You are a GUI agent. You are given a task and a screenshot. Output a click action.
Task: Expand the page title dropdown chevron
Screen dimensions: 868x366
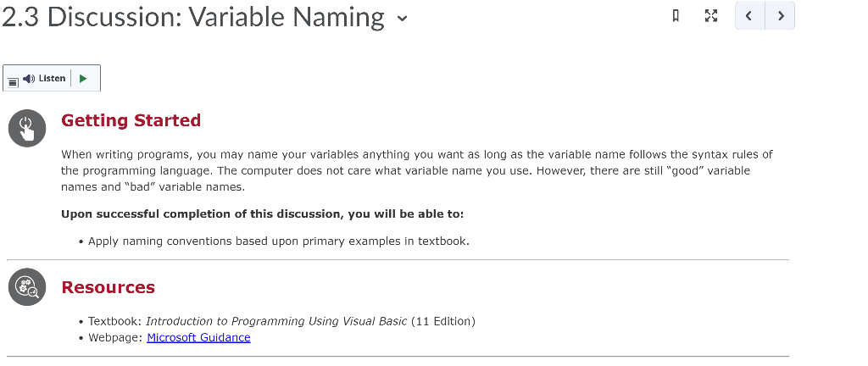[x=403, y=19]
